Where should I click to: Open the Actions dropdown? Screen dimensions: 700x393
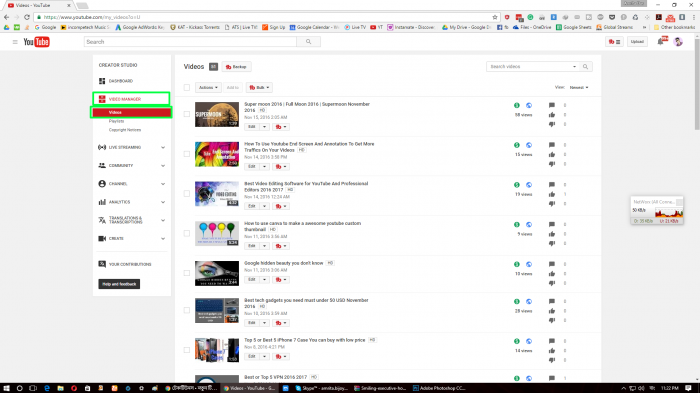pyautogui.click(x=208, y=88)
